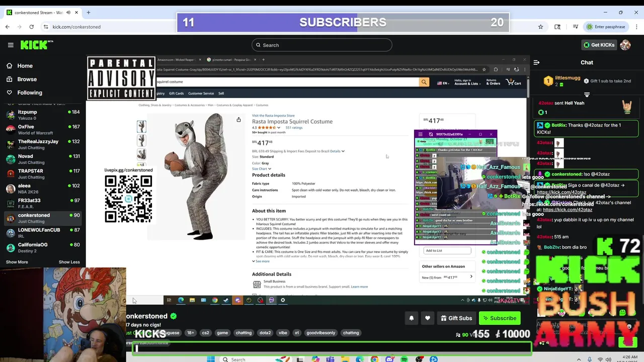Click Gift Cards in Amazon nav
Viewport: 644px width, 362px height.
tap(176, 94)
